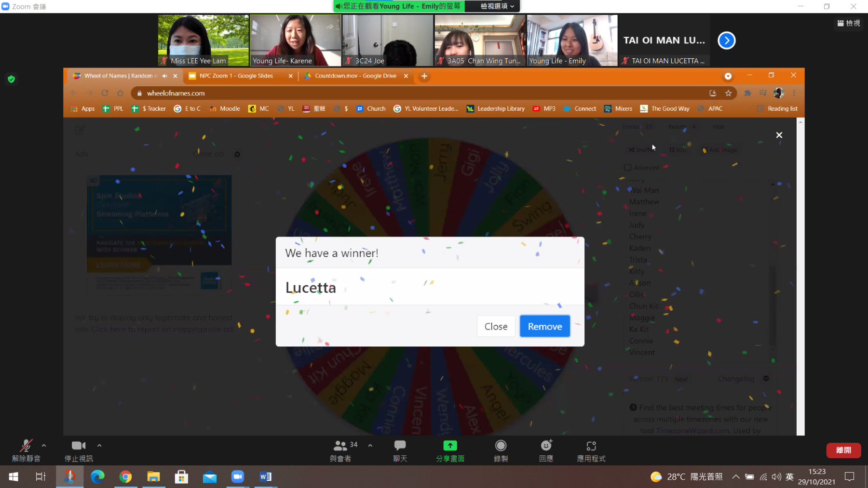Expand participants options arrow
The height and width of the screenshot is (488, 868).
[x=370, y=446]
